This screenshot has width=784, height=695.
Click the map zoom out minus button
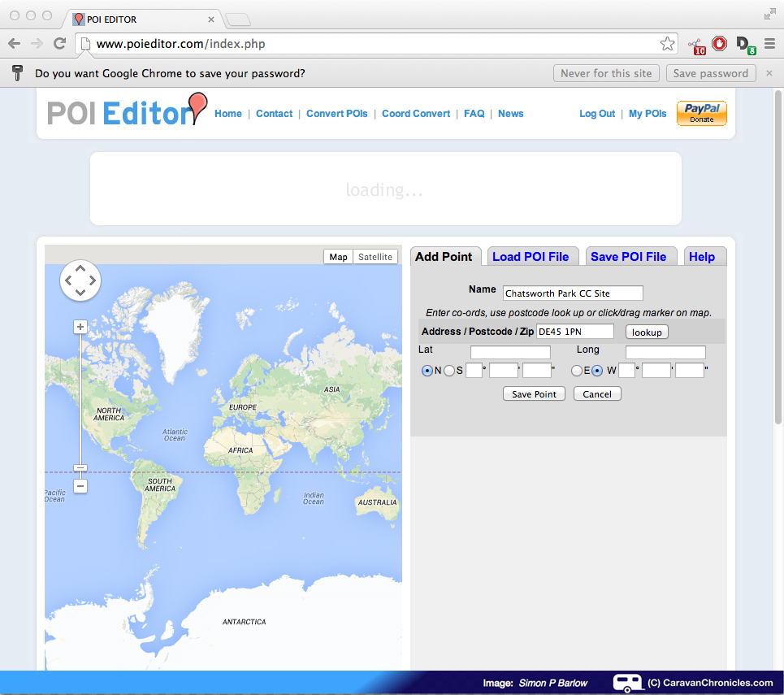click(80, 486)
